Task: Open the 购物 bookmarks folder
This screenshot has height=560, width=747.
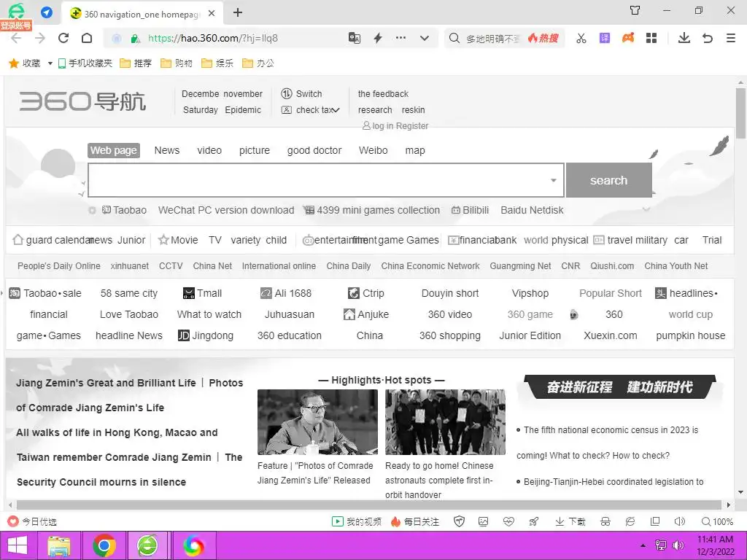Action: (177, 63)
